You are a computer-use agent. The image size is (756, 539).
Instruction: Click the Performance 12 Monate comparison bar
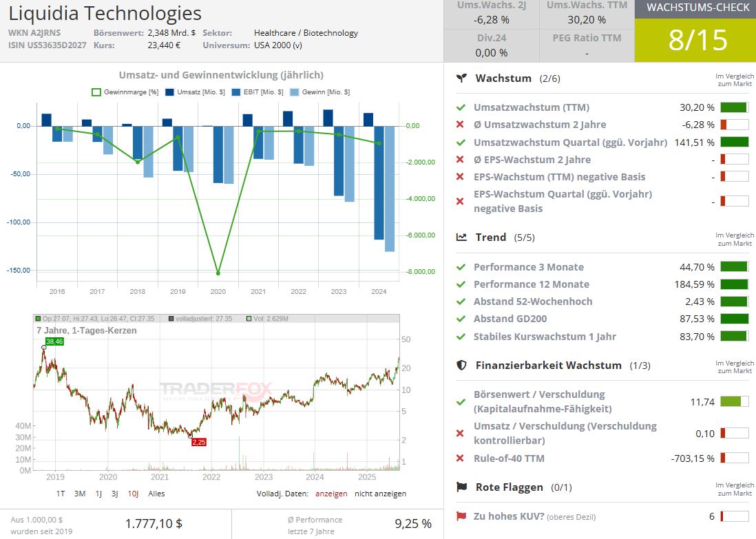click(734, 284)
